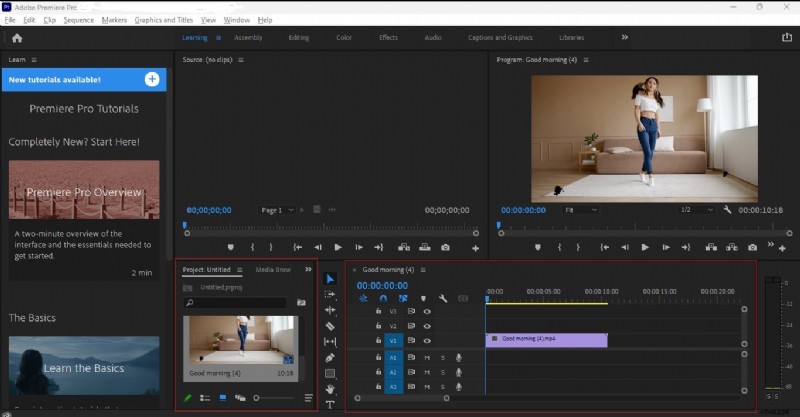Image resolution: width=800 pixels, height=417 pixels.
Task: Open Source monitor panel menu
Action: (x=240, y=60)
